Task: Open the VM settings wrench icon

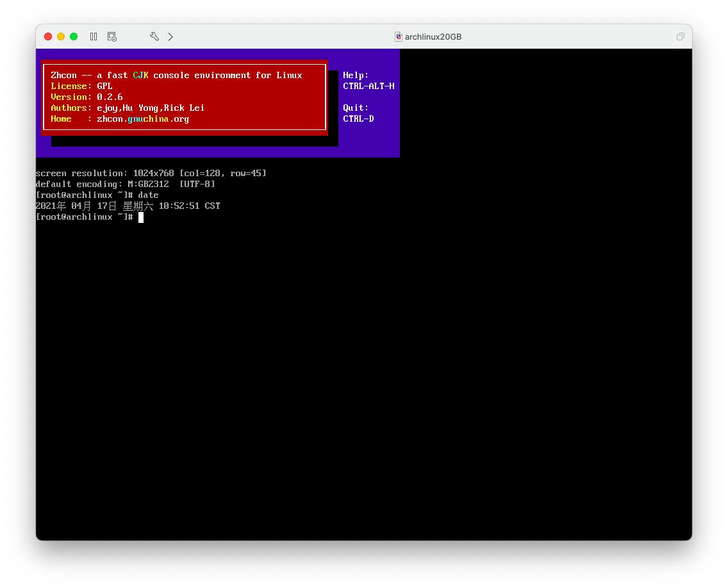Action: tap(154, 37)
